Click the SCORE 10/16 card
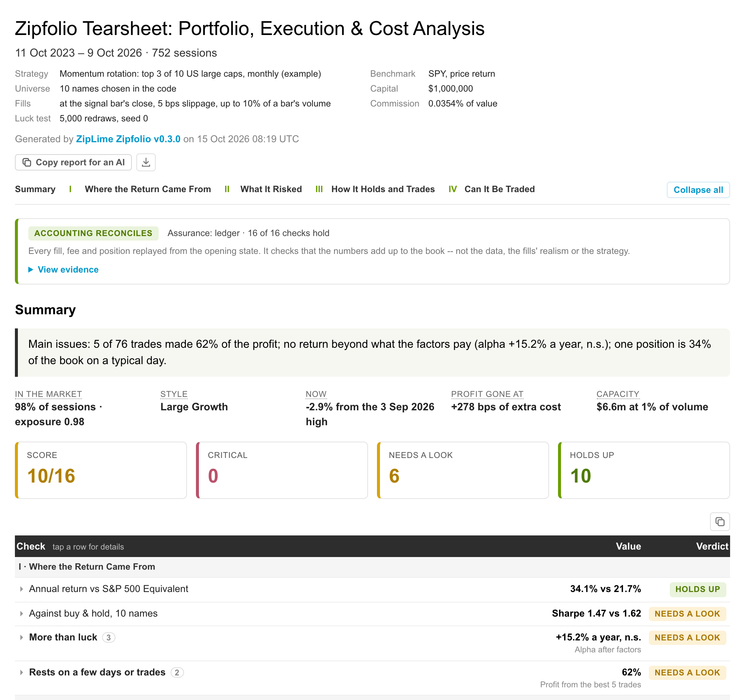 pyautogui.click(x=101, y=470)
